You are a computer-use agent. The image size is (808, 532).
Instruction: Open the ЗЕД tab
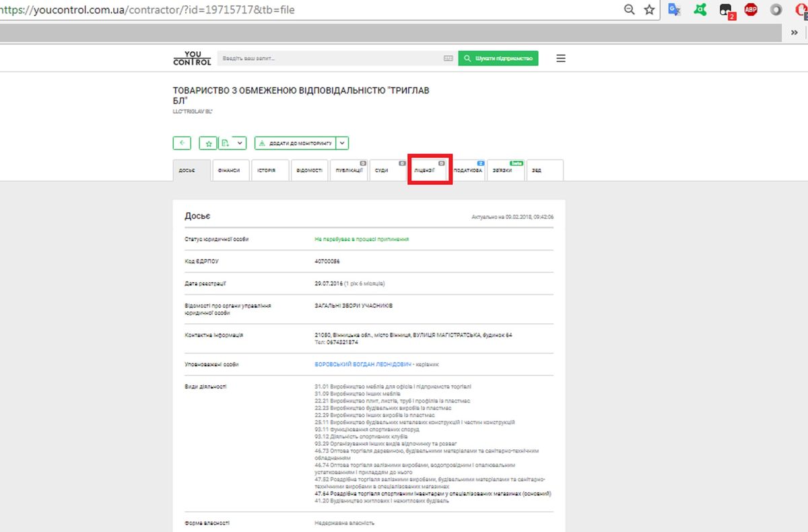pos(545,170)
